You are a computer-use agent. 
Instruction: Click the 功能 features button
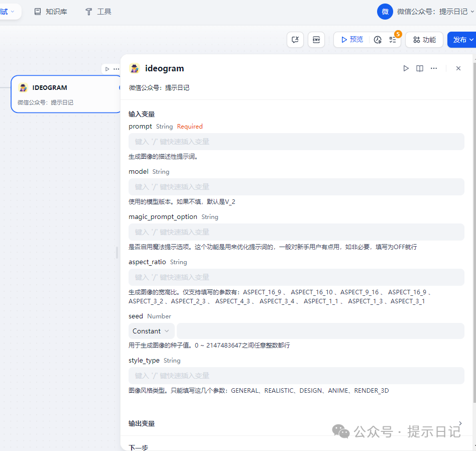pyautogui.click(x=424, y=40)
